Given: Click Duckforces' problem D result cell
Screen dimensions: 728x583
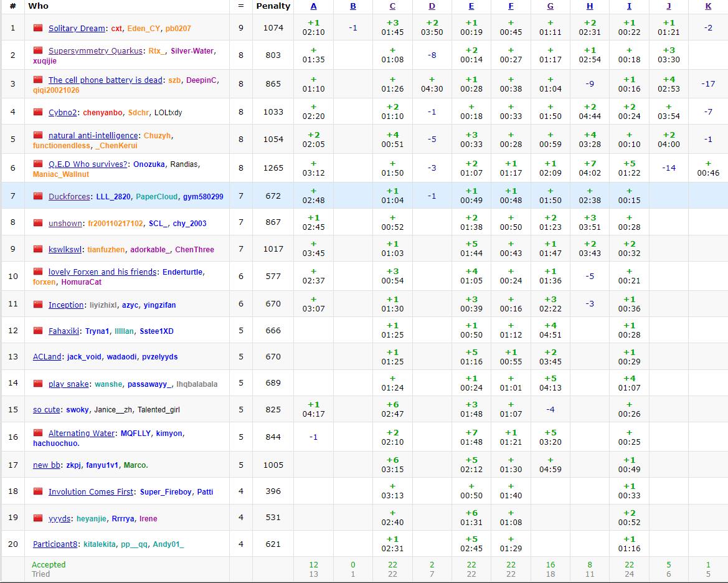Looking at the screenshot, I should (432, 196).
